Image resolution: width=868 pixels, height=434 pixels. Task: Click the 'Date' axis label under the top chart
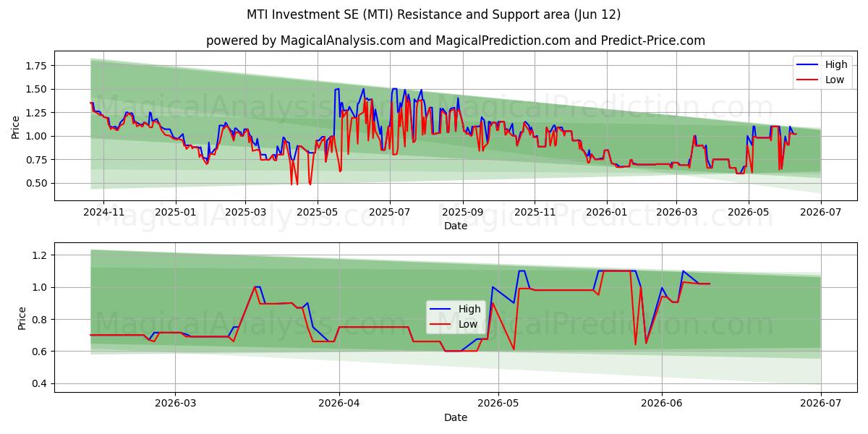pyautogui.click(x=456, y=226)
